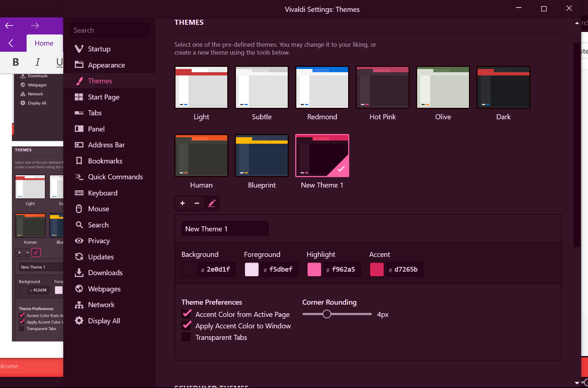Screen dimensions: 588x388
Task: Open Bookmarks settings in sidebar
Action: [105, 161]
